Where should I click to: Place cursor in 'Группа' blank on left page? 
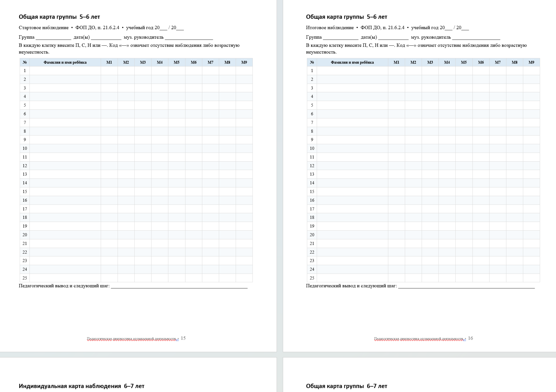click(x=53, y=38)
